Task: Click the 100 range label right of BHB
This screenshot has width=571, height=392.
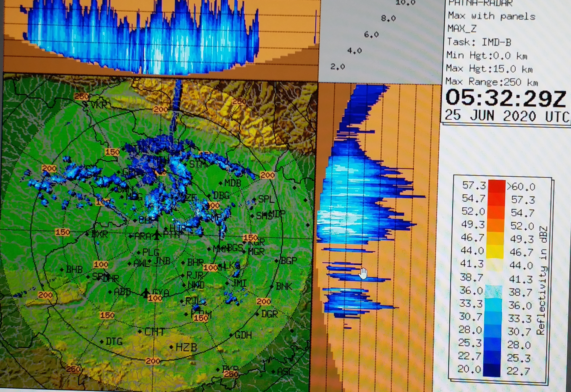Action: pos(101,264)
